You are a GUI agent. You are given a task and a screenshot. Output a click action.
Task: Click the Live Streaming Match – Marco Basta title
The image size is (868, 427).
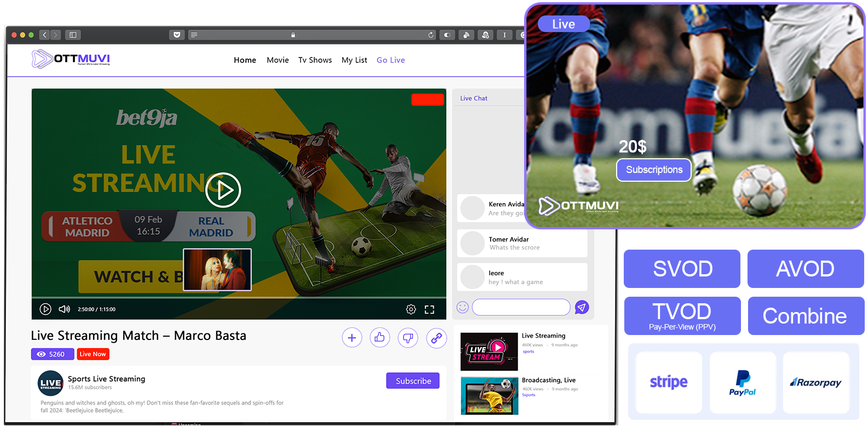(x=139, y=336)
